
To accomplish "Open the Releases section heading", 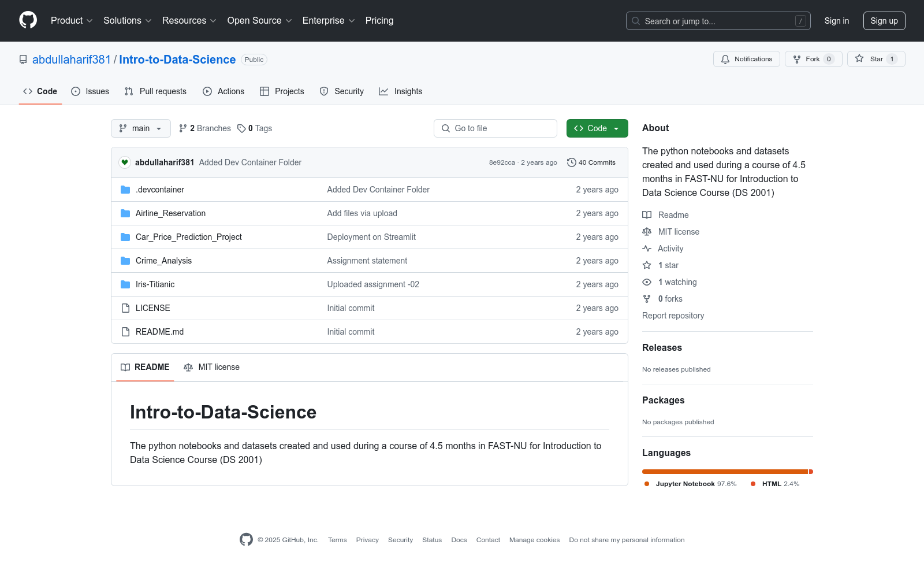I will tap(662, 347).
